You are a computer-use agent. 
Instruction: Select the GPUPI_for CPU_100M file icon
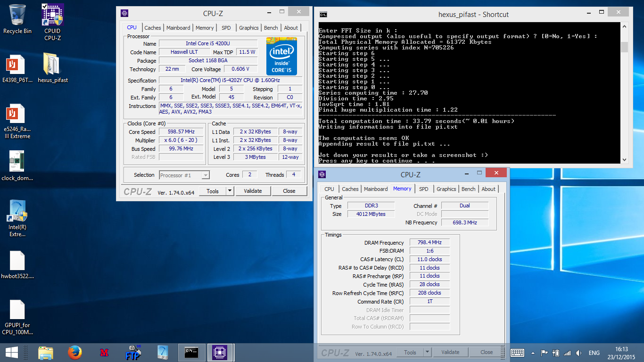coord(17,317)
